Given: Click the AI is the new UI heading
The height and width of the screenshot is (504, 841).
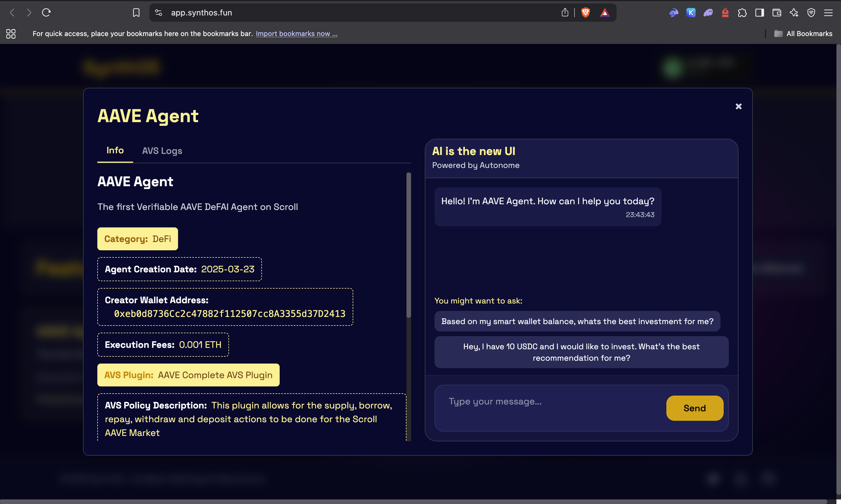Looking at the screenshot, I should click(x=474, y=151).
